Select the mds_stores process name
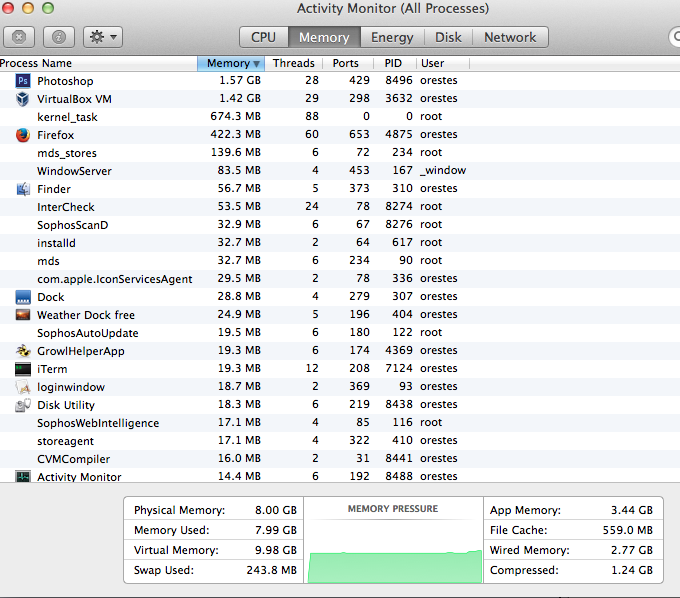 tap(67, 153)
